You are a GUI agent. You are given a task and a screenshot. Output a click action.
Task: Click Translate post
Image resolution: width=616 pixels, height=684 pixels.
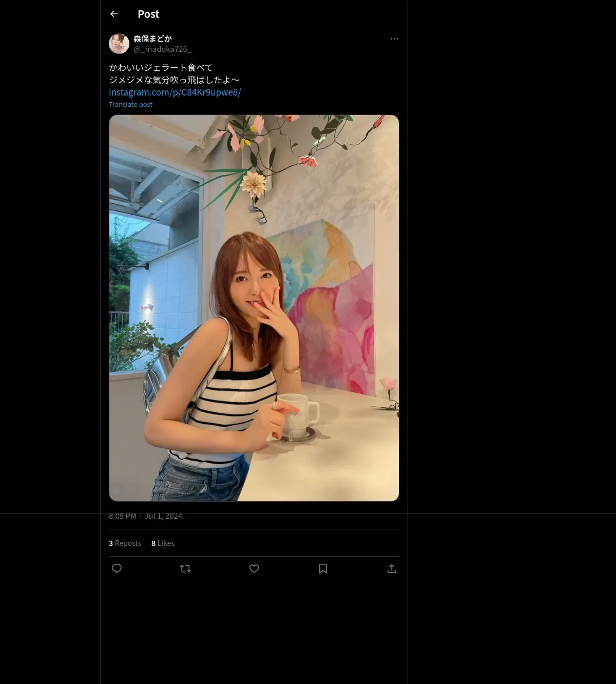click(x=130, y=104)
